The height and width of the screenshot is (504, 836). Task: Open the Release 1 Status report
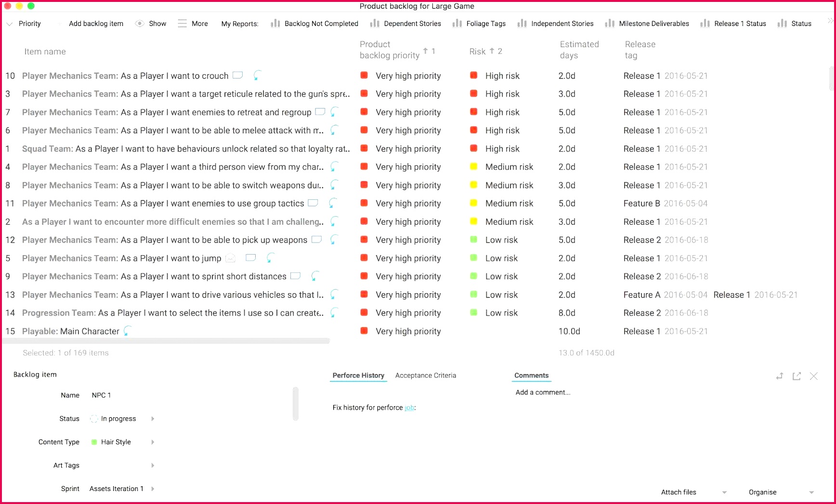739,23
